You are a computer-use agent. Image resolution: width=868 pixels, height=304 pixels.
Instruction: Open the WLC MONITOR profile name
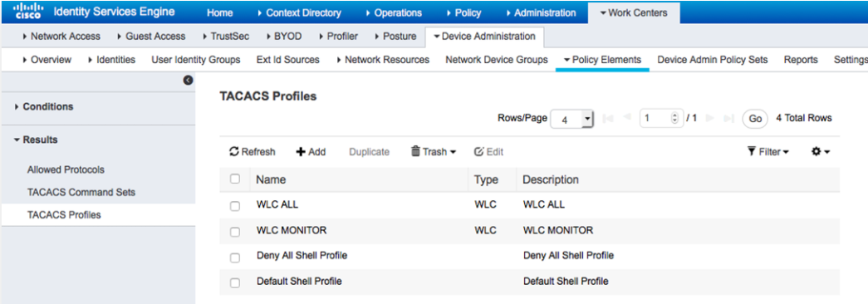[x=292, y=230]
